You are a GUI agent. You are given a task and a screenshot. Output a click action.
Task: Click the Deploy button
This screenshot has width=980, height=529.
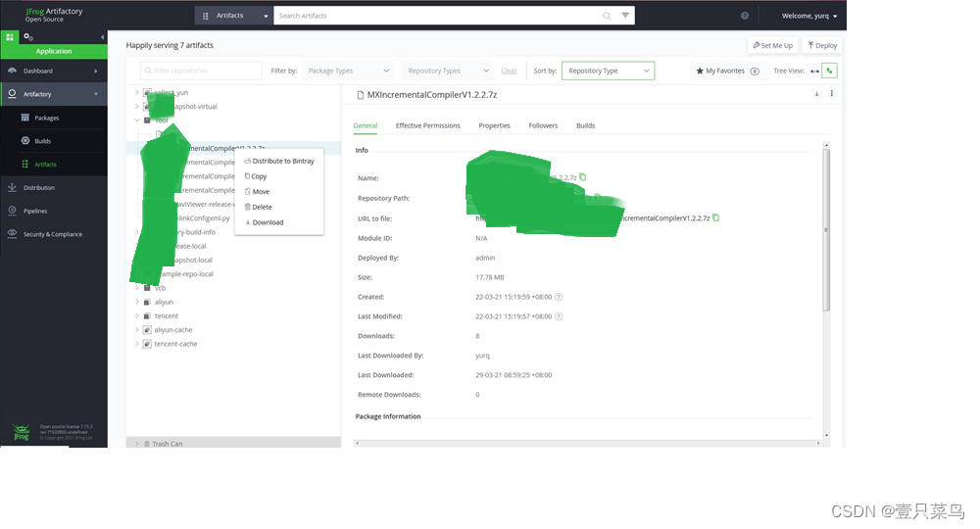[x=822, y=46]
